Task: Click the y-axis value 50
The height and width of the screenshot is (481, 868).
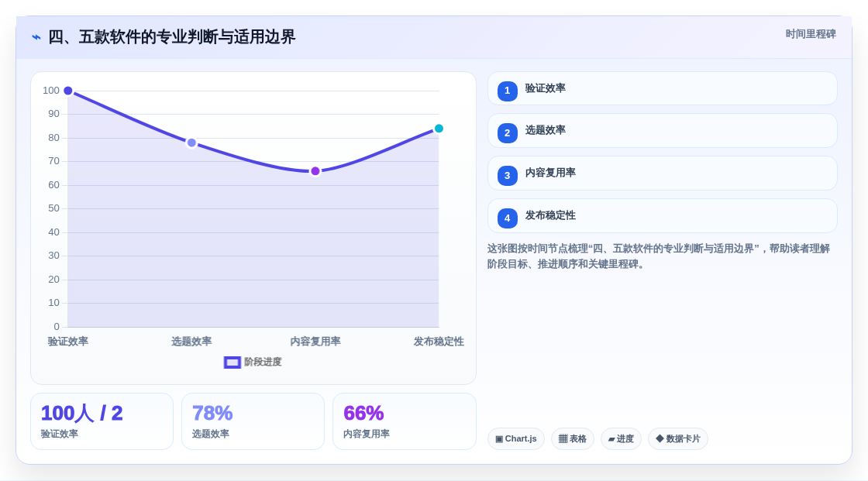Action: point(53,208)
